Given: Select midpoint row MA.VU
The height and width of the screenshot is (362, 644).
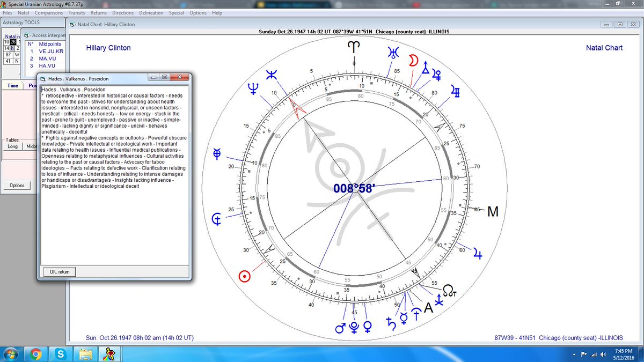Looking at the screenshot, I should tap(47, 58).
